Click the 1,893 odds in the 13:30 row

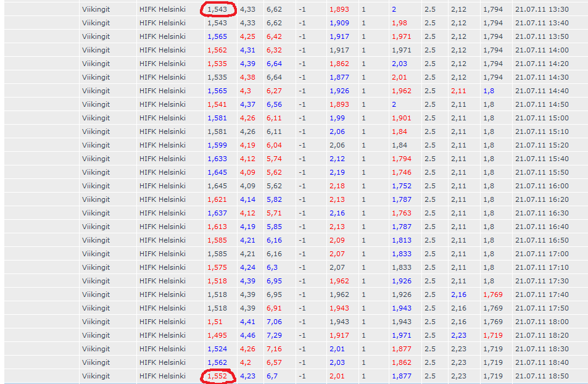coord(339,9)
